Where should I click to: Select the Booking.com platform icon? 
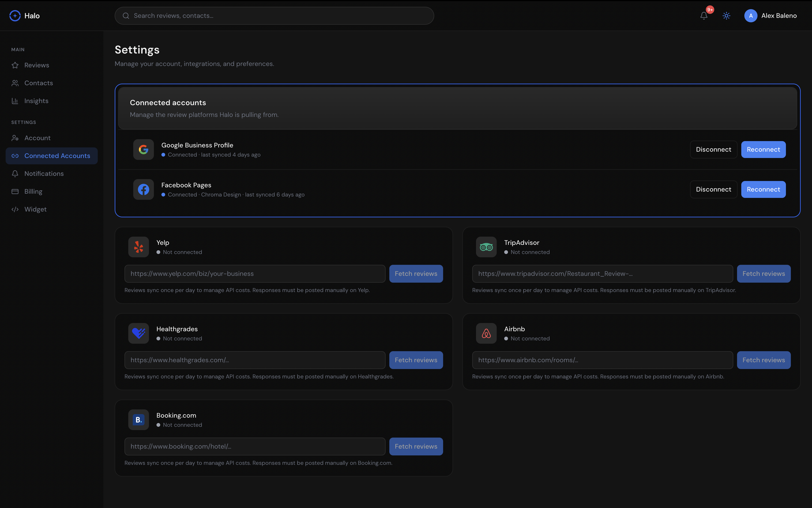point(138,419)
